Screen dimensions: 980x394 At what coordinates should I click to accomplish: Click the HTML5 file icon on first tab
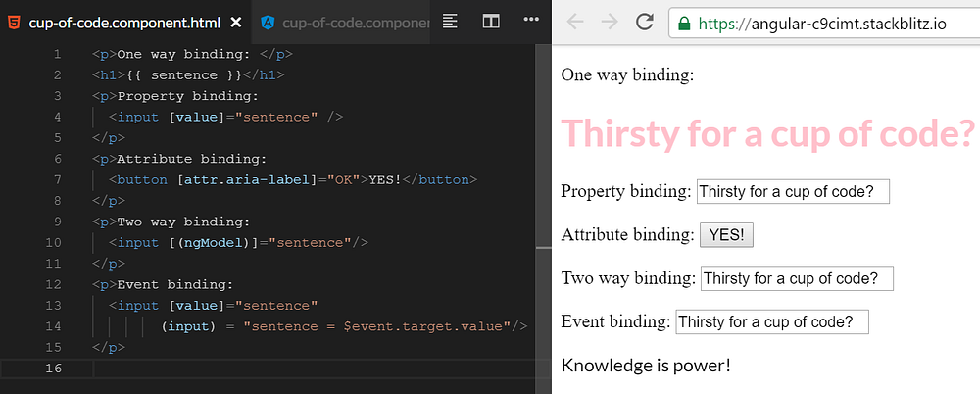click(13, 24)
